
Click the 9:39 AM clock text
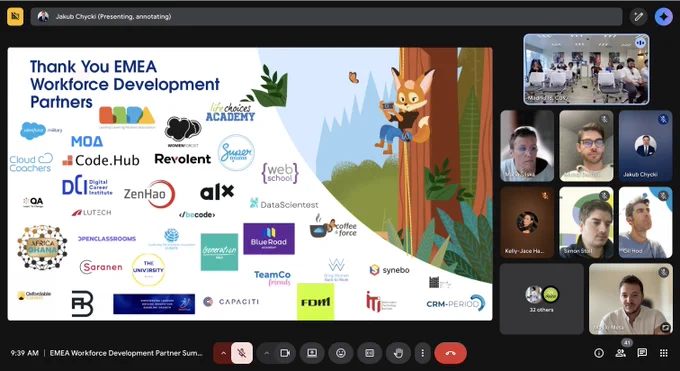25,353
